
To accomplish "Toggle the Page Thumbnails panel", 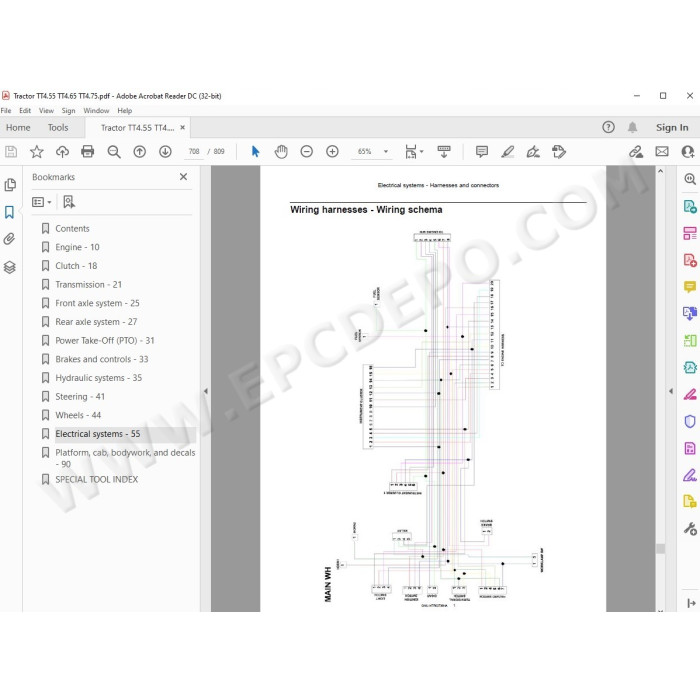I will click(9, 185).
